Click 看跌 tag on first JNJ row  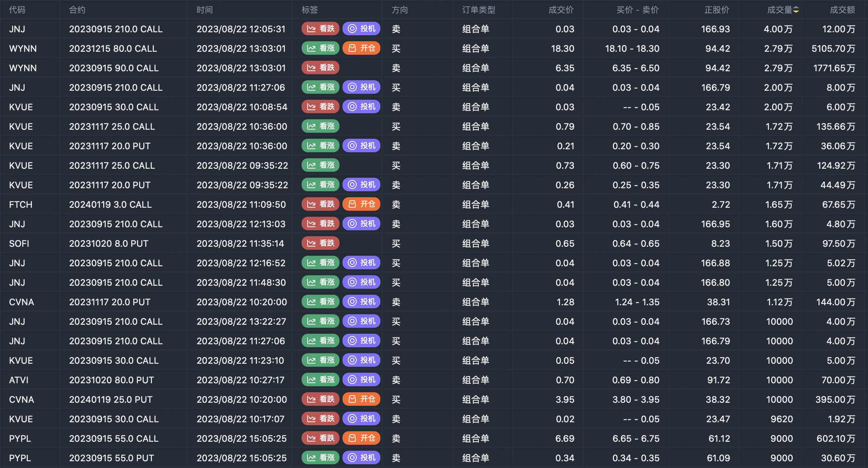pyautogui.click(x=320, y=29)
